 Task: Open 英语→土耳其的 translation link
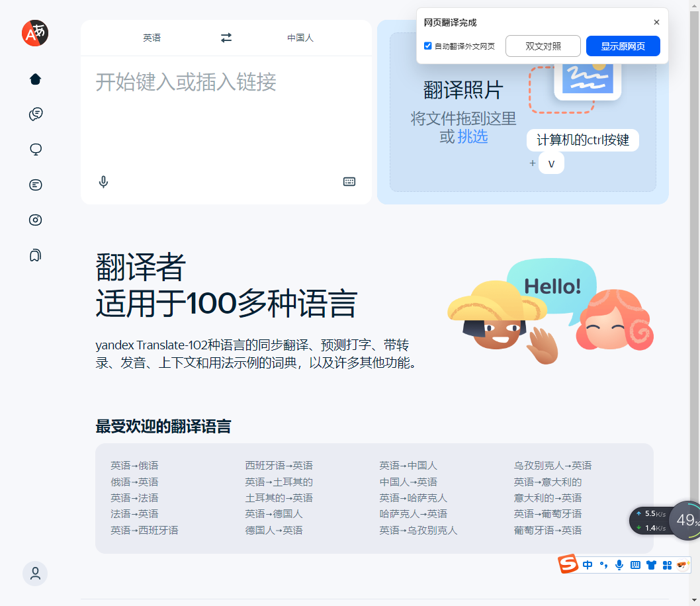[x=279, y=482]
